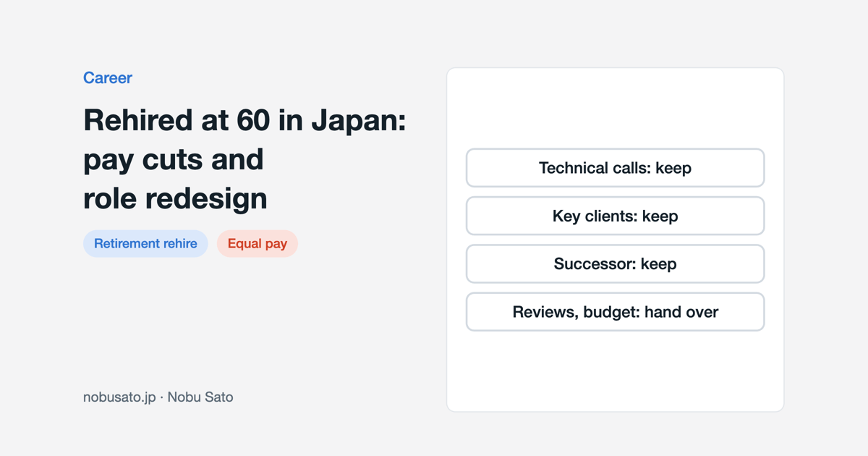Screen dimensions: 868x456
Task: Click 'Reviews, budget: hand over' box
Action: 615,312
